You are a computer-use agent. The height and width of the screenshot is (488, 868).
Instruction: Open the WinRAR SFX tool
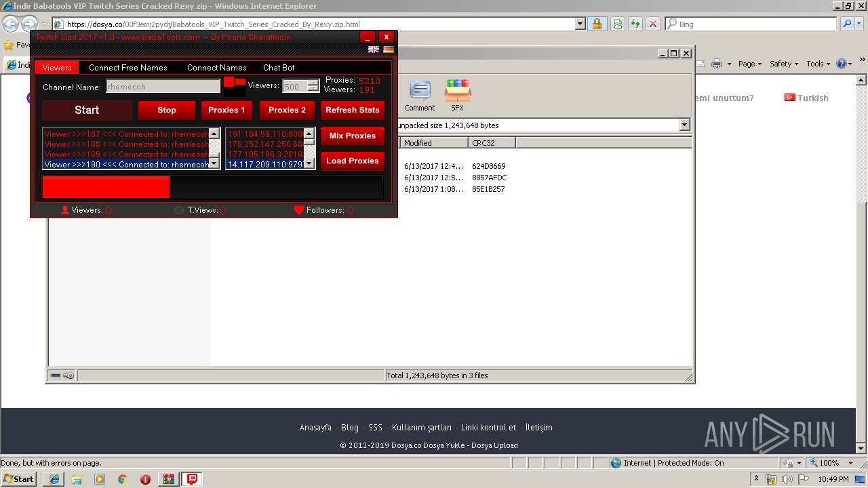click(x=458, y=96)
